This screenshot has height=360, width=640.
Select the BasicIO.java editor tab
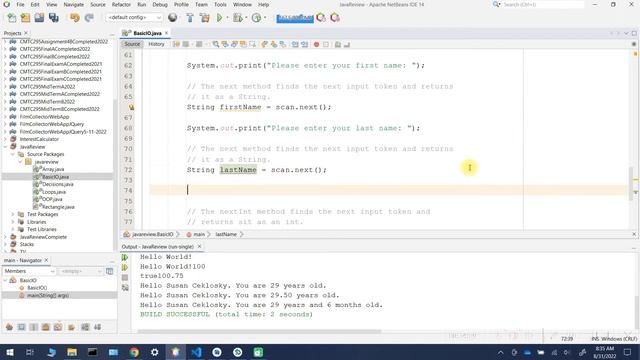pyautogui.click(x=146, y=33)
